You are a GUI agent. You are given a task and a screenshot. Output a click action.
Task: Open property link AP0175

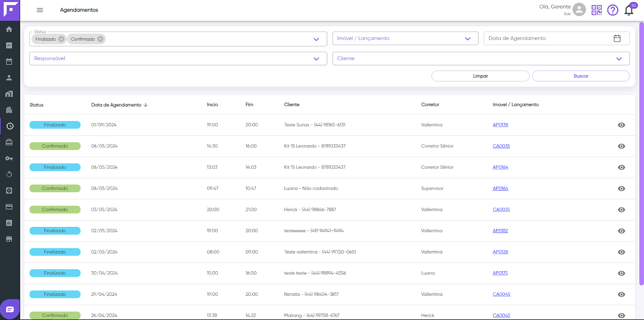(500, 273)
